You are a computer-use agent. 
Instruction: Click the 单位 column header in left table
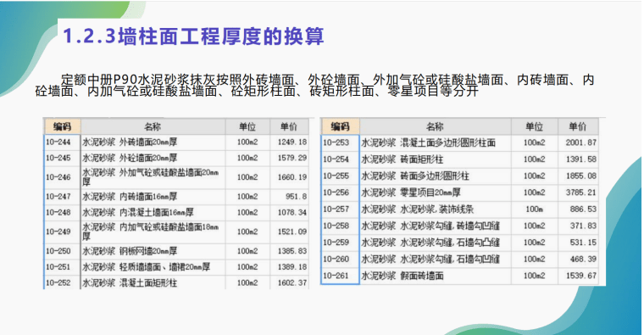point(247,126)
